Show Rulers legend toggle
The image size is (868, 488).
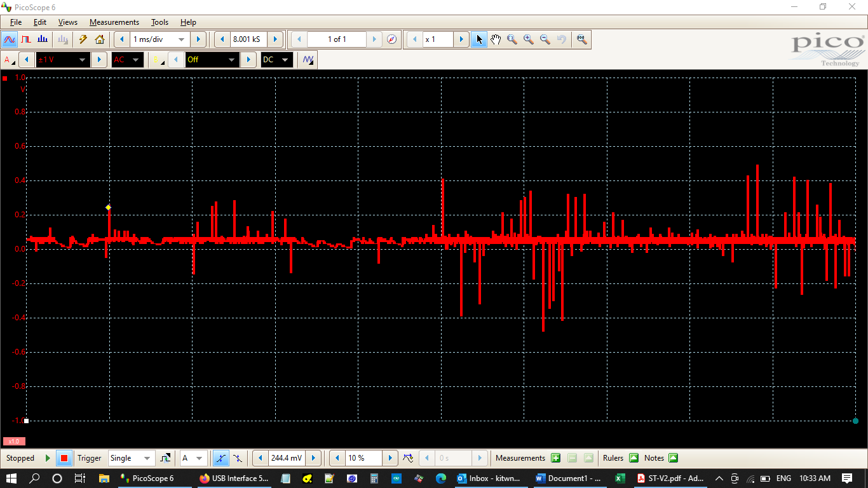pos(634,458)
